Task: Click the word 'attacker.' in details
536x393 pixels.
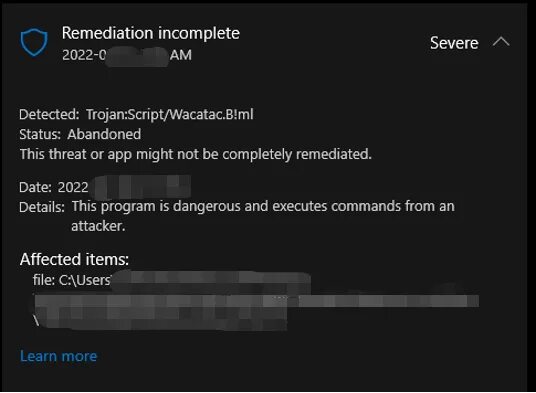Action: point(98,226)
